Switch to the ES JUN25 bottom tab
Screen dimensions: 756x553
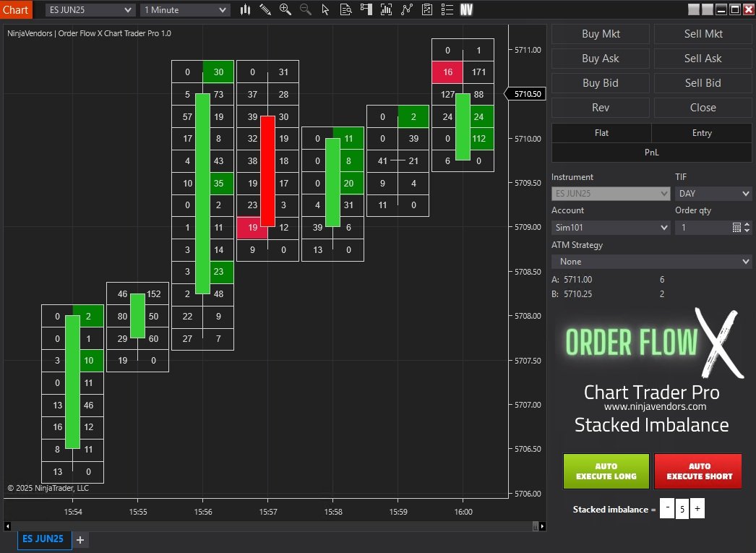pos(43,539)
